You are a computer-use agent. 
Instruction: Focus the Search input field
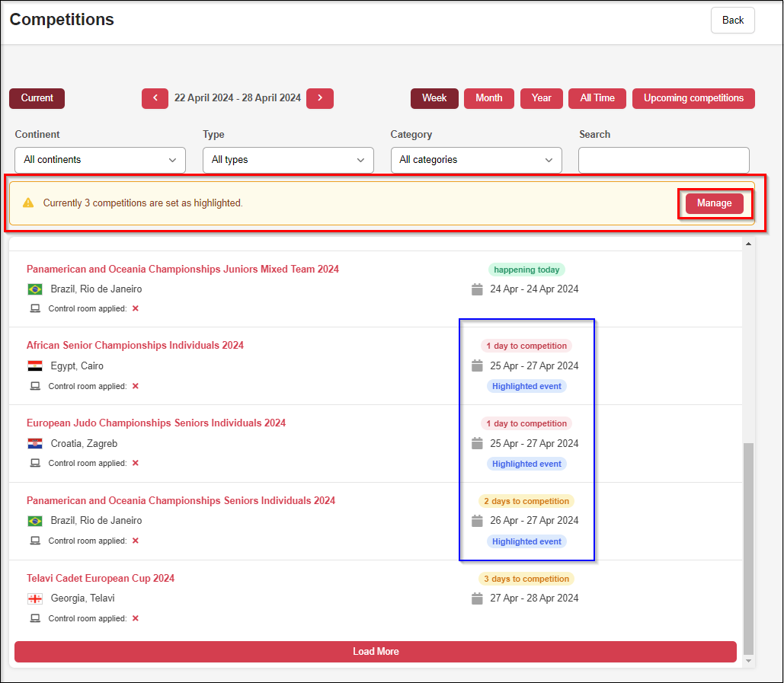tap(664, 160)
